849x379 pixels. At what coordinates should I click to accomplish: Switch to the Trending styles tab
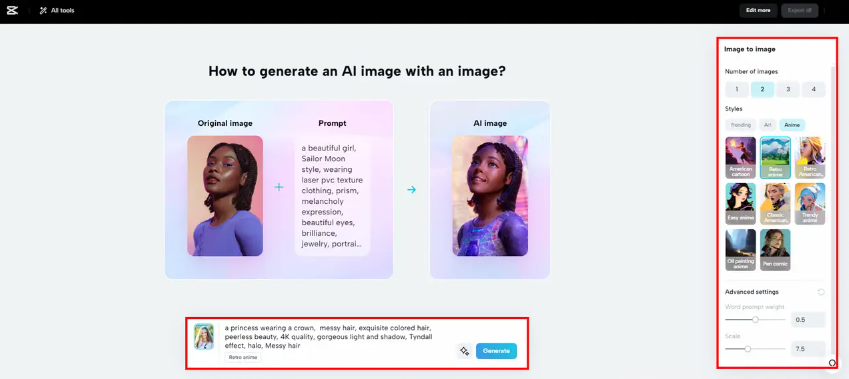click(x=741, y=125)
